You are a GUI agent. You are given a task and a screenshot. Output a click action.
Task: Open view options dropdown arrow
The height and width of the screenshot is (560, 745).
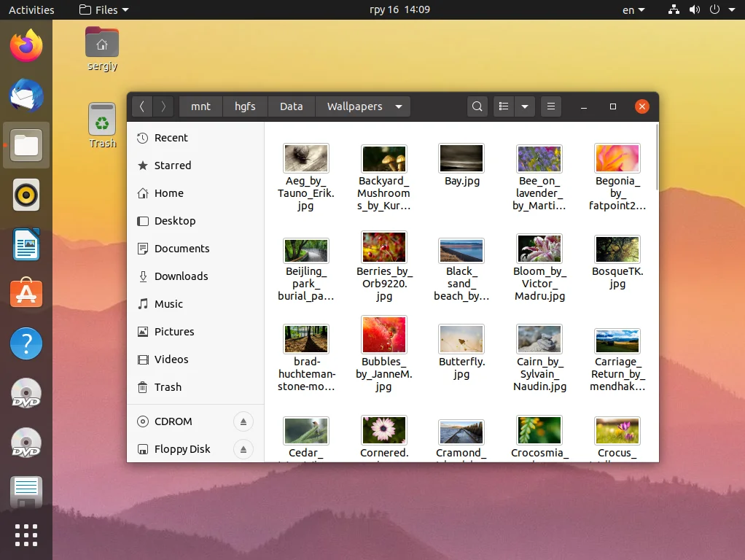coord(525,106)
